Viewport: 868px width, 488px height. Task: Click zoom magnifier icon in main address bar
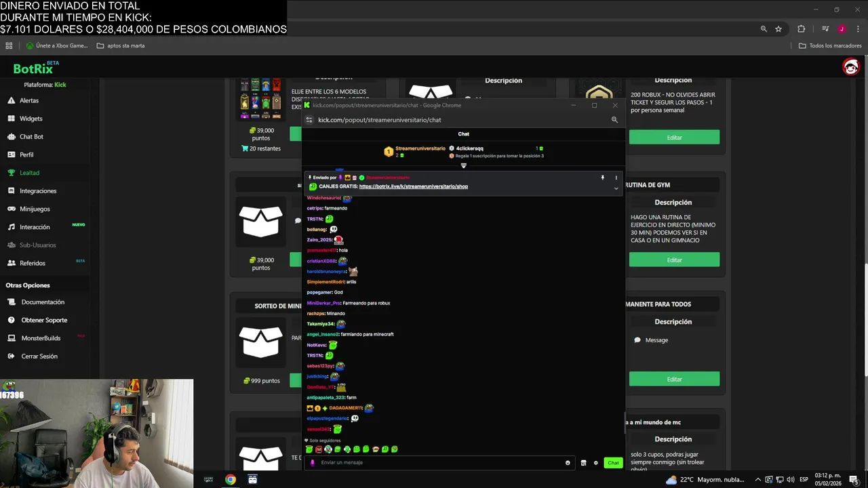pos(764,29)
